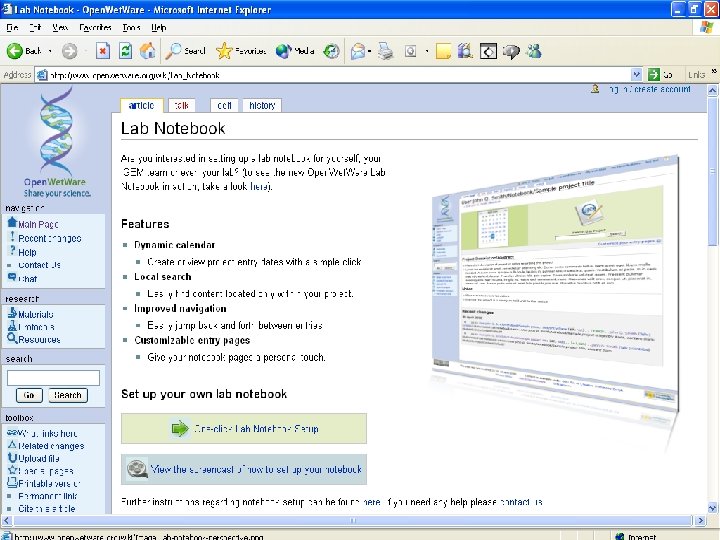
Task: Expand the address bar dropdown
Action: (x=636, y=74)
